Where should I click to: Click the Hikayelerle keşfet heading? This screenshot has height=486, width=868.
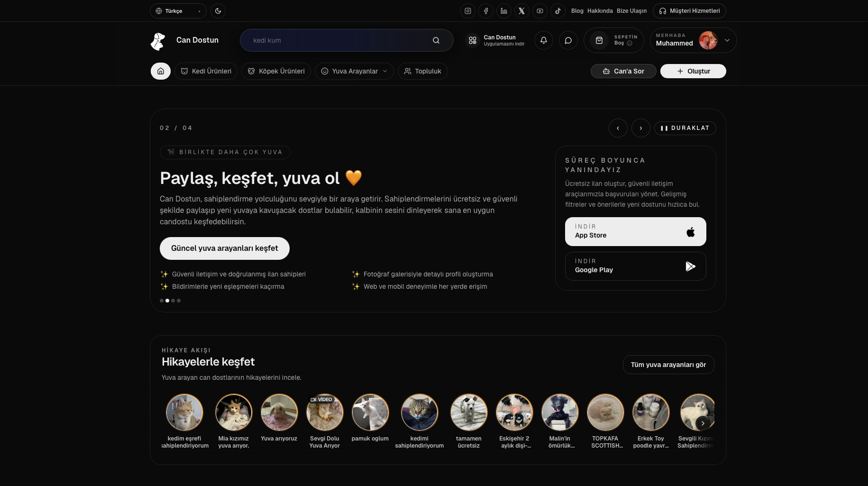coord(208,362)
